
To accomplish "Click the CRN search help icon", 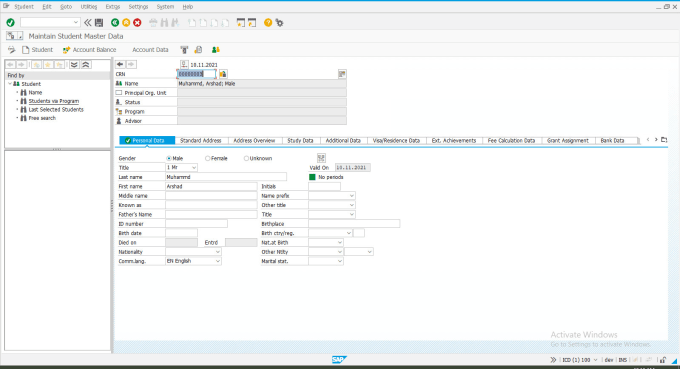I will pyautogui.click(x=223, y=74).
